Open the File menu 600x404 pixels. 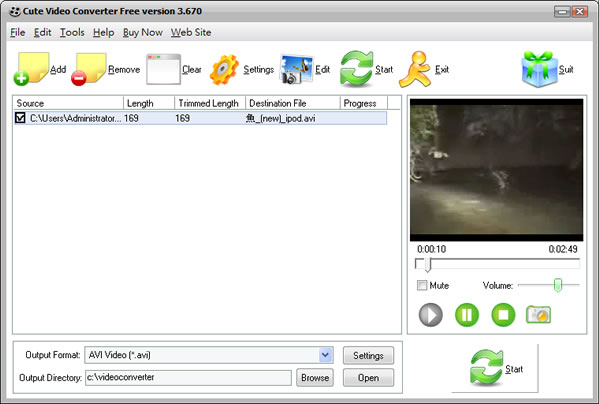18,33
